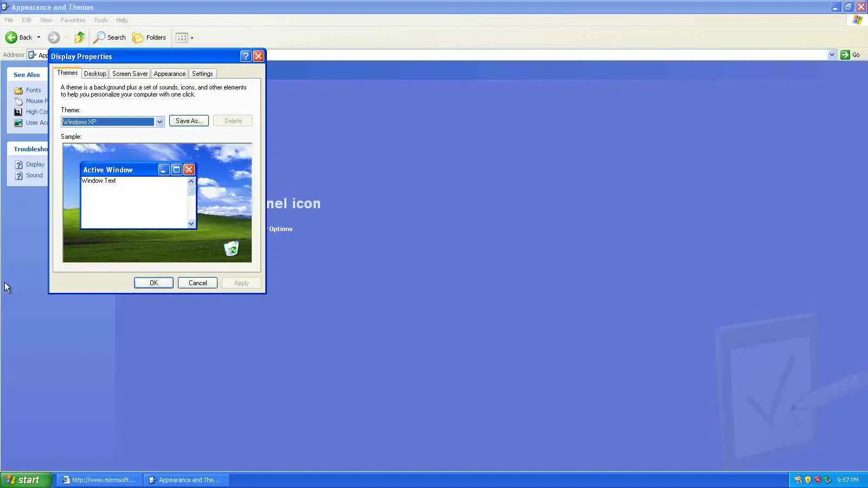Image resolution: width=868 pixels, height=488 pixels.
Task: Open Search with the magnifier toolbar button
Action: click(x=110, y=37)
